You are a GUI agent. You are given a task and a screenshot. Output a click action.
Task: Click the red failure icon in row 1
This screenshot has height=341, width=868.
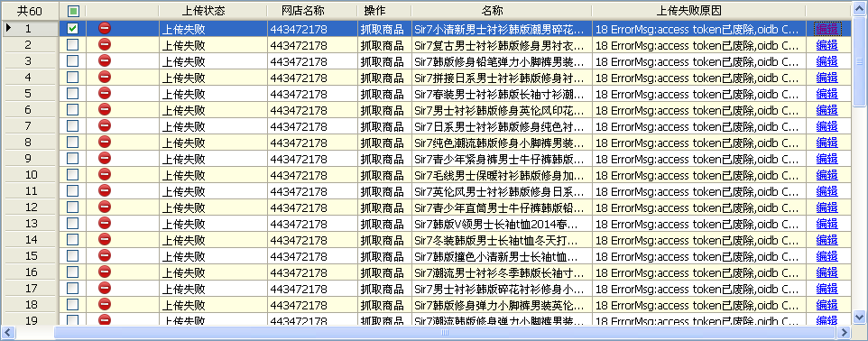point(105,28)
